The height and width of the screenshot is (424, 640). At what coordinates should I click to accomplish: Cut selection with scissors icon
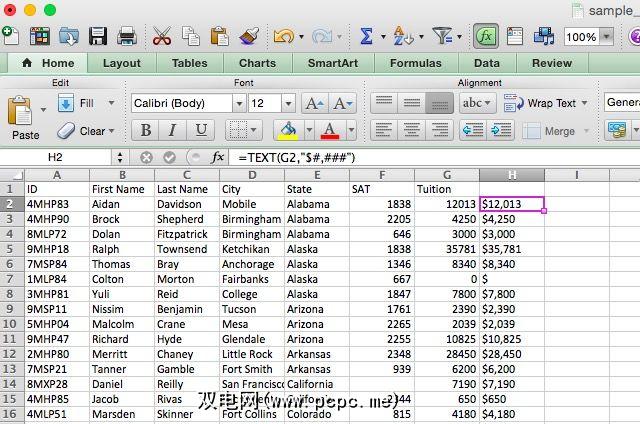click(x=162, y=36)
